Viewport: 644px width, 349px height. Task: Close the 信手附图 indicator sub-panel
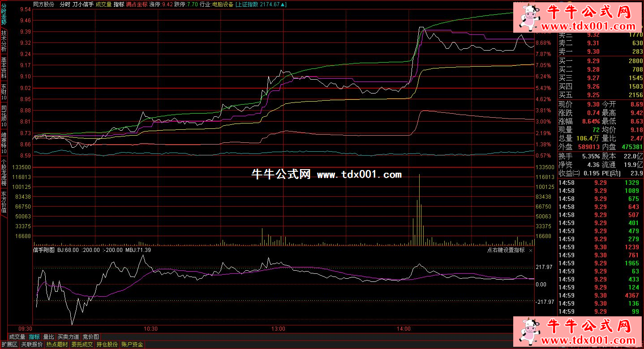(531, 251)
